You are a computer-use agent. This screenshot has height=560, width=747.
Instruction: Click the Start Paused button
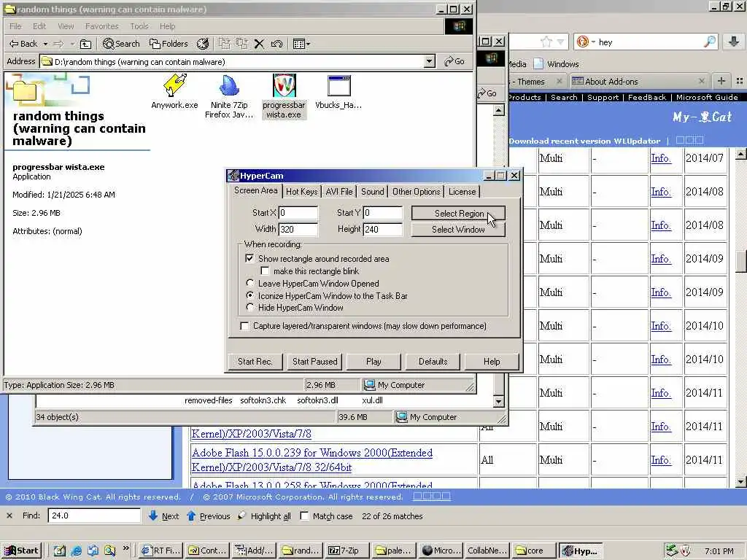tap(315, 362)
